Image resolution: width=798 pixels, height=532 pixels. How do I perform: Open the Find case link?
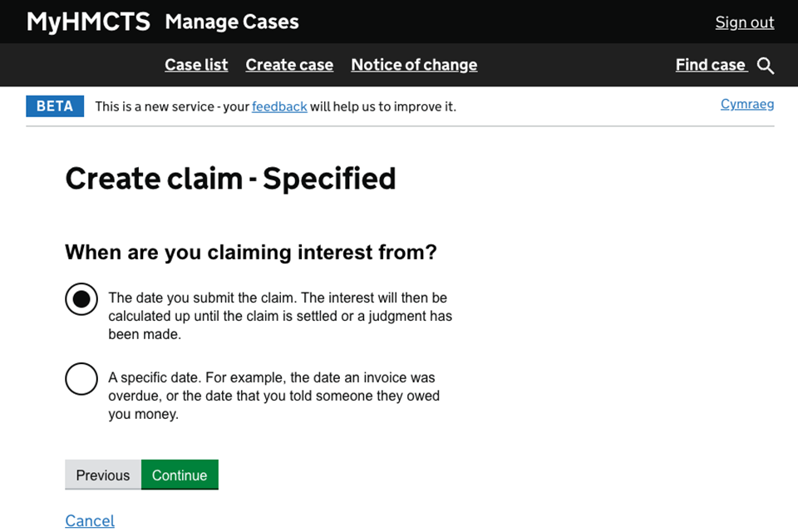pos(711,65)
